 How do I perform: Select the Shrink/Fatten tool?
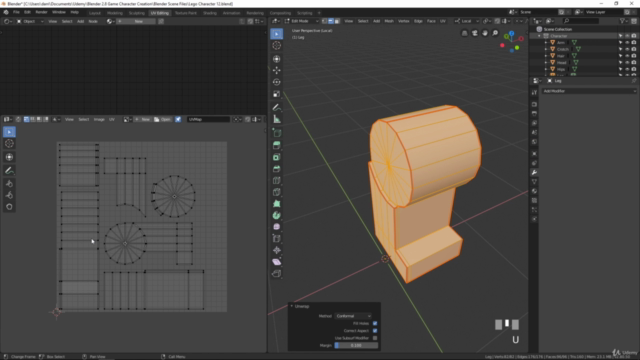pyautogui.click(x=277, y=250)
